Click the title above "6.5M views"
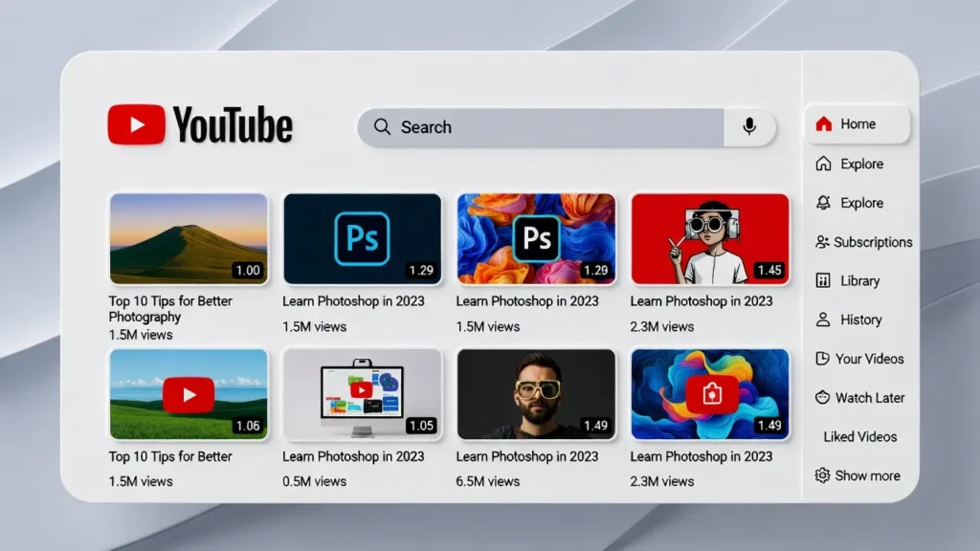 [x=527, y=456]
